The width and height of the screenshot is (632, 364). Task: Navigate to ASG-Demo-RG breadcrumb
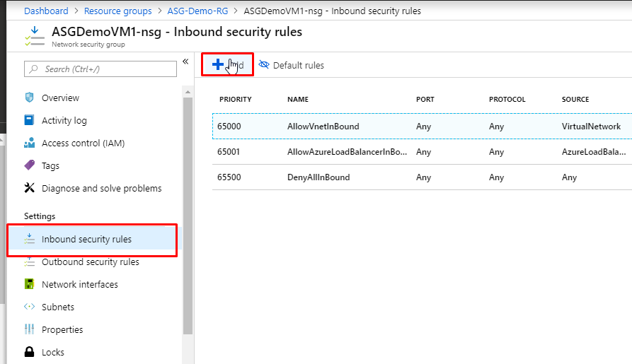tap(198, 11)
